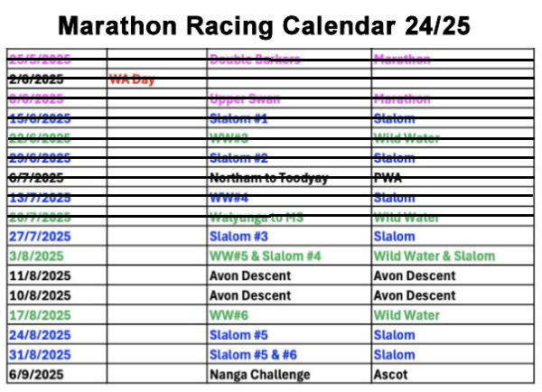Select the Ascot location cell
This screenshot has height=392, width=542.
tap(391, 375)
